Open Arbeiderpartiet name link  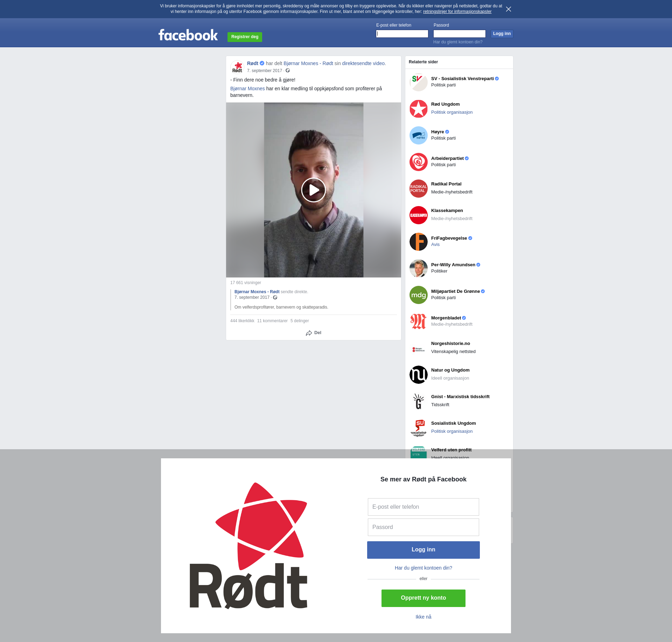447,158
